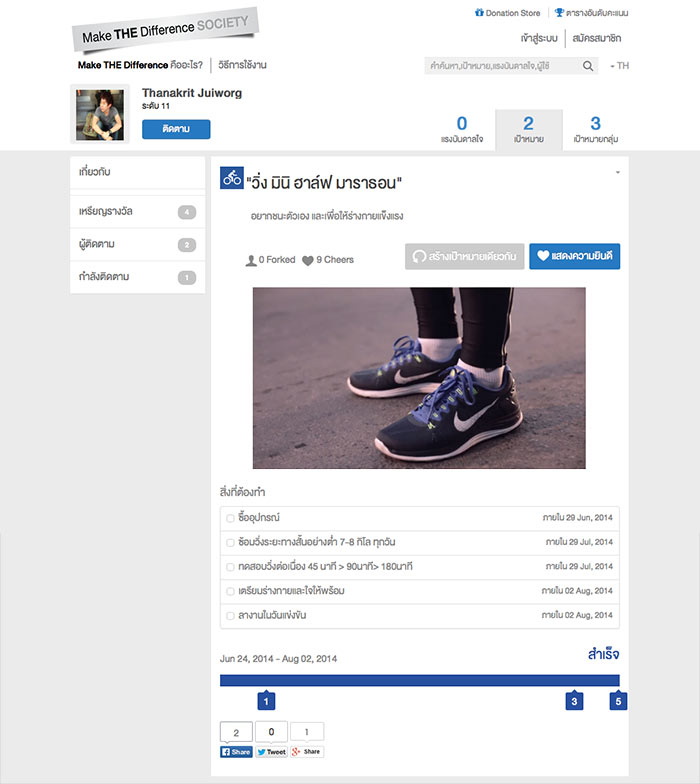This screenshot has height=784, width=700.
Task: Click the Donation Store link text
Action: pyautogui.click(x=513, y=13)
